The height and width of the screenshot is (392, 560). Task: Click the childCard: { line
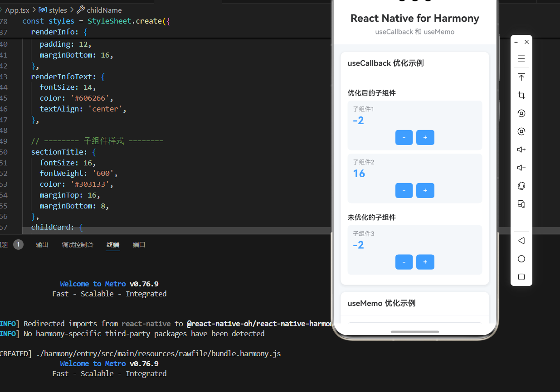57,227
